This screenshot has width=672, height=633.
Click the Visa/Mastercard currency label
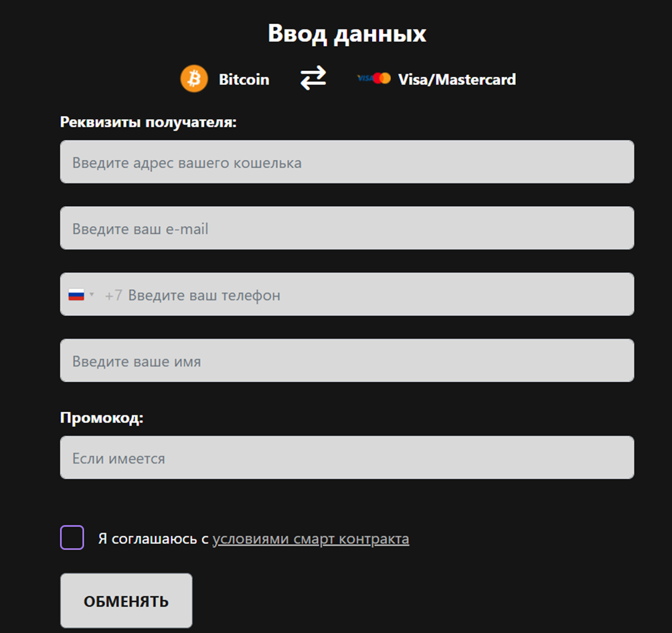(457, 79)
